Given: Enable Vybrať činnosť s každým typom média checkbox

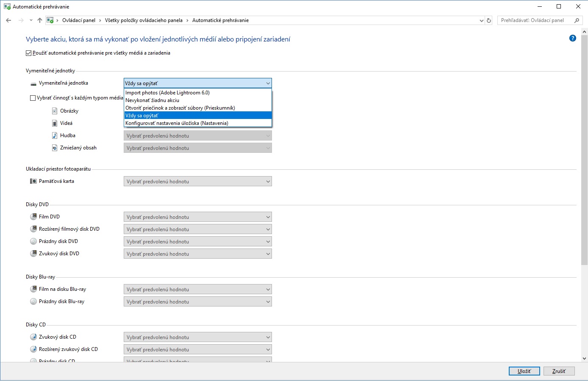Looking at the screenshot, I should pos(33,98).
